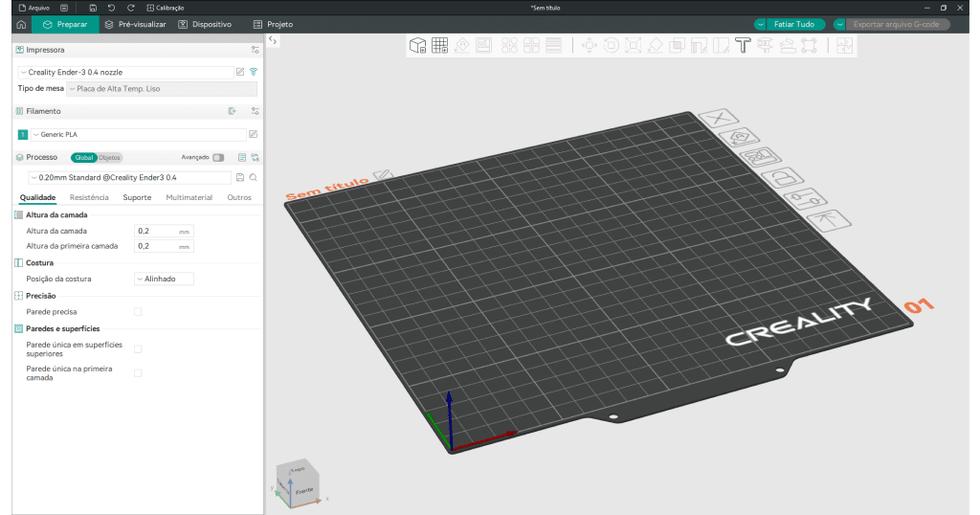Open the Generic PLA filament dropdown
980x515 pixels.
click(138, 134)
